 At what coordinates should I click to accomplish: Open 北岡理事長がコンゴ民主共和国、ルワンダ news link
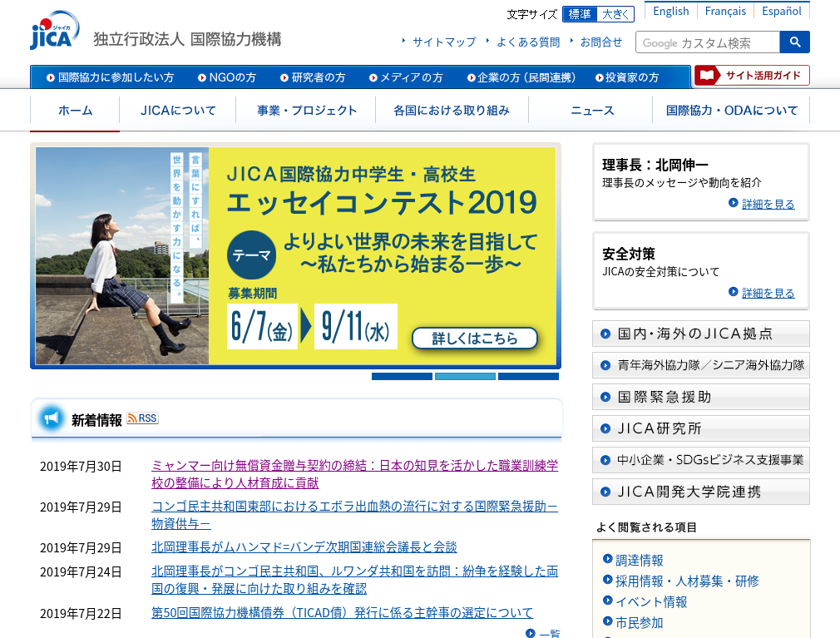click(x=354, y=580)
